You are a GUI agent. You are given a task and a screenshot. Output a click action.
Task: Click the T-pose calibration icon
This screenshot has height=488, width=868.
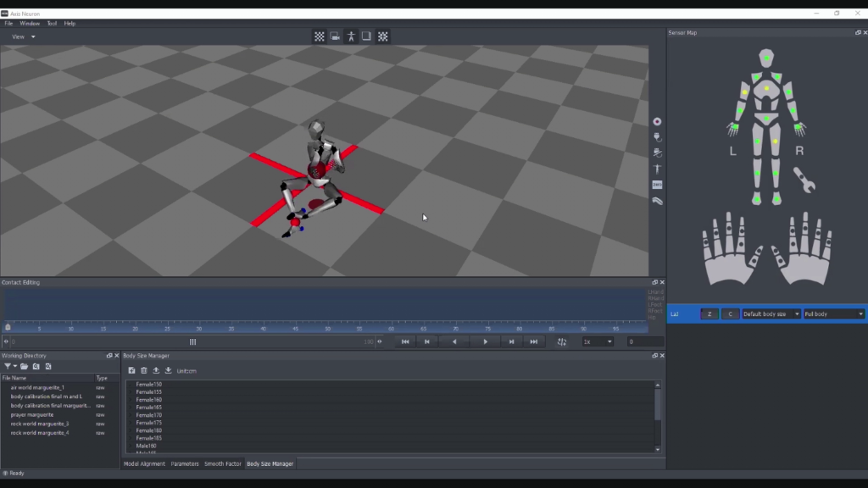tap(657, 169)
